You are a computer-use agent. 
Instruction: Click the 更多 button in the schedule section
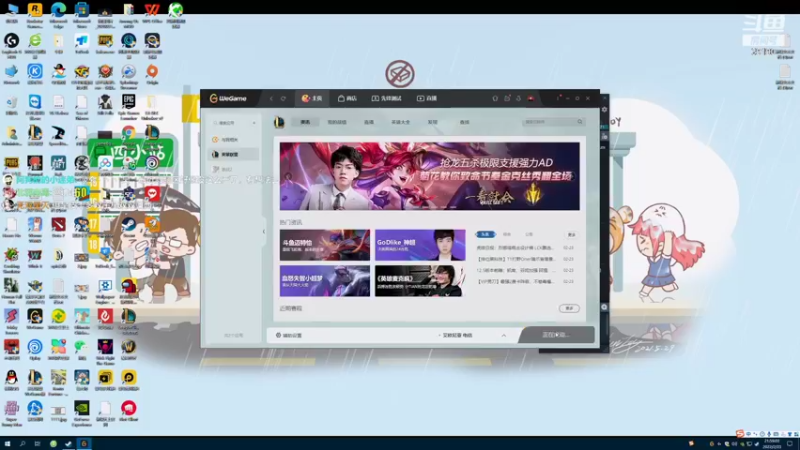tap(569, 308)
